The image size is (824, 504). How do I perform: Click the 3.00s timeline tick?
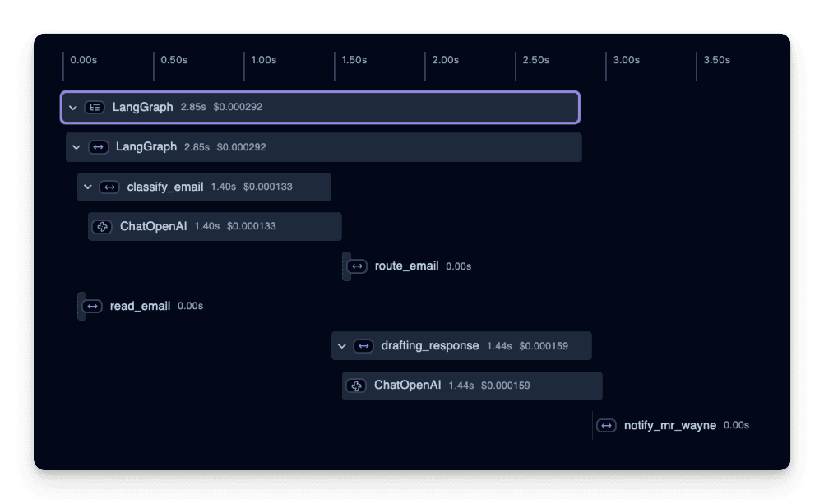click(626, 60)
